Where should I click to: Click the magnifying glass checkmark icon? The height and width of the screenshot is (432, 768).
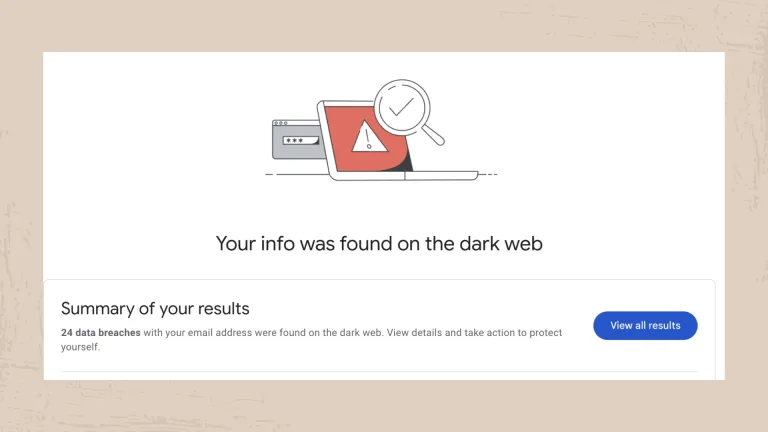[401, 107]
